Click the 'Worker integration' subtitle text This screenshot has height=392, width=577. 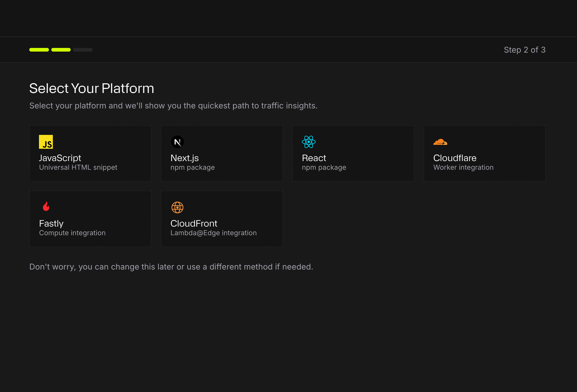click(463, 167)
